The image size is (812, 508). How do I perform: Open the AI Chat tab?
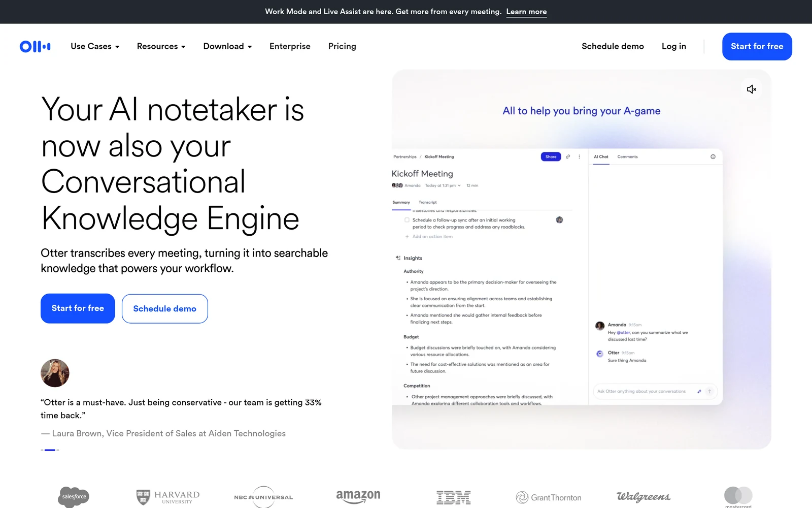click(601, 156)
